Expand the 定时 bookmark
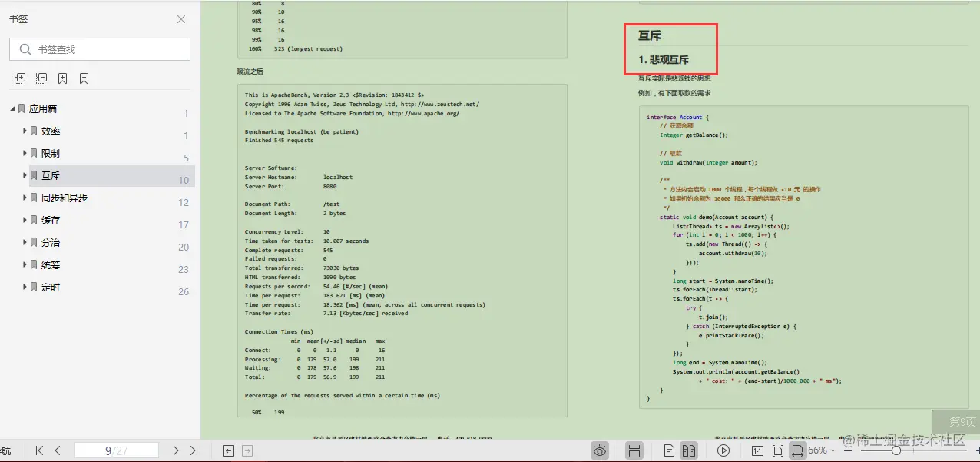 tap(25, 288)
